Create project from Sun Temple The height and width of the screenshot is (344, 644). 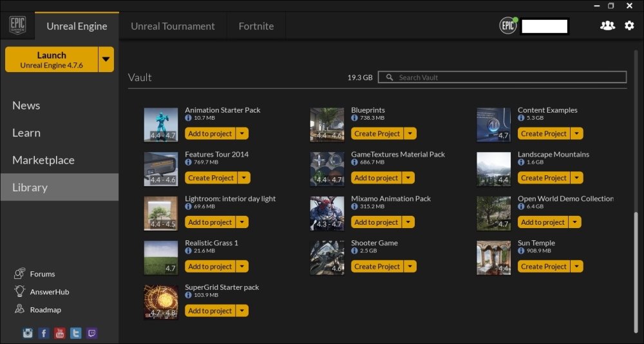[x=544, y=266]
